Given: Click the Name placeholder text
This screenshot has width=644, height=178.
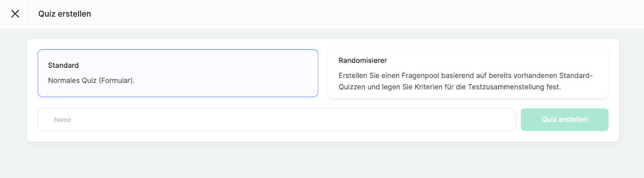Looking at the screenshot, I should tap(62, 120).
